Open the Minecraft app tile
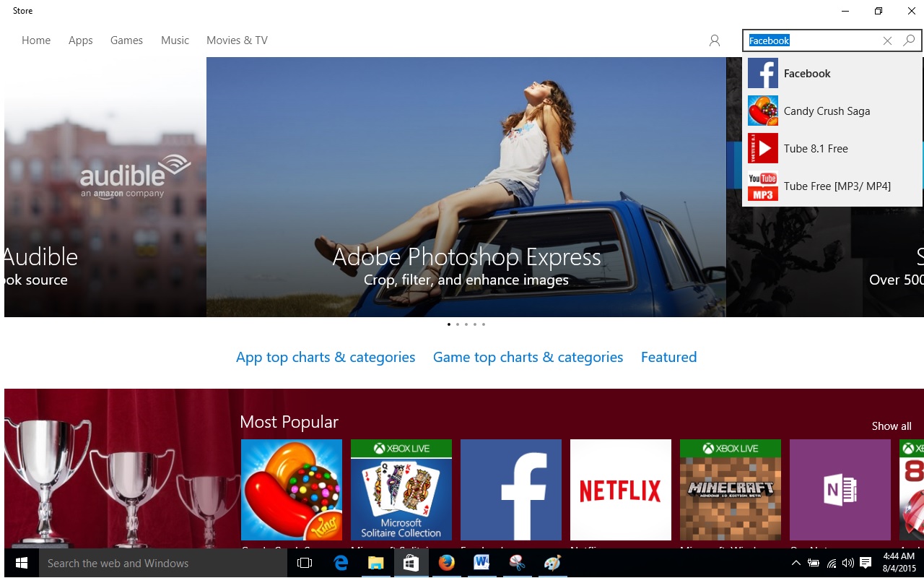924x578 pixels. (x=731, y=490)
